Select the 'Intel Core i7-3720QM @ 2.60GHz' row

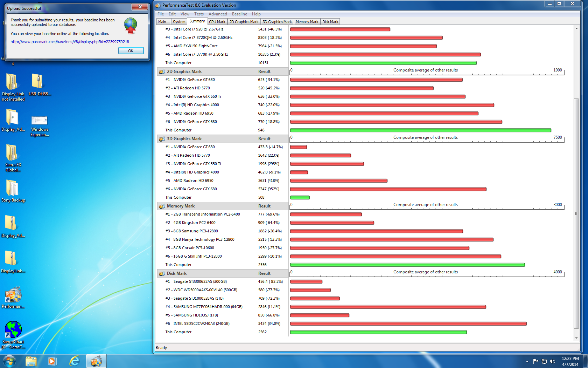[223, 38]
